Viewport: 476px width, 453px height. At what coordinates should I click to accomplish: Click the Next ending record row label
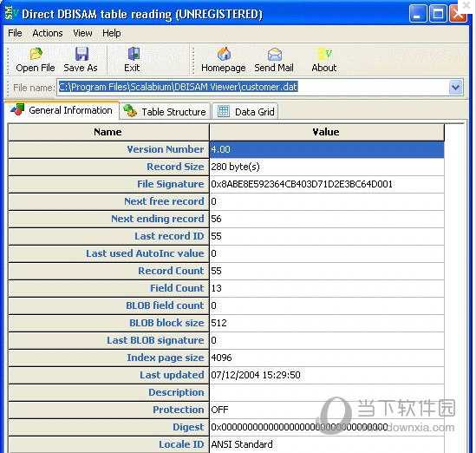click(108, 219)
